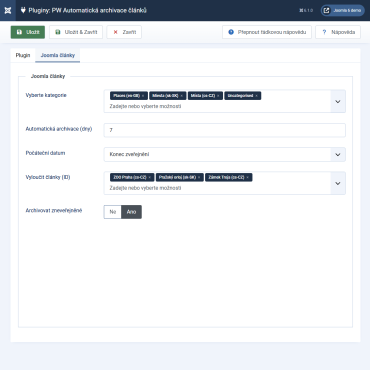Image resolution: width=370 pixels, height=370 pixels.
Task: Click the Vyberte kategorie label
Action: tap(46, 95)
